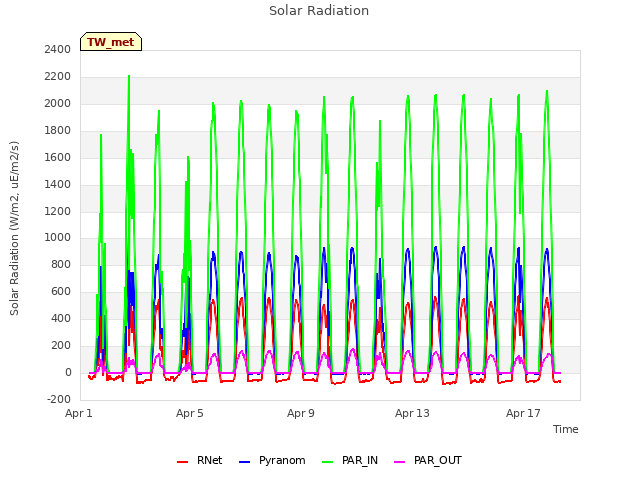Click the Apr 9 x-axis label
The height and width of the screenshot is (480, 640).
(x=301, y=413)
